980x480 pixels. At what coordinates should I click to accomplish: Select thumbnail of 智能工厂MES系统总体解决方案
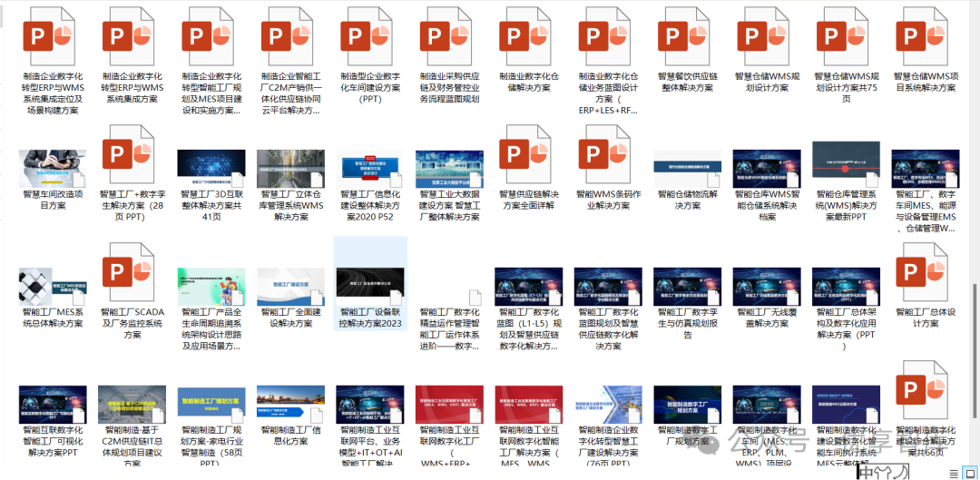[x=53, y=286]
